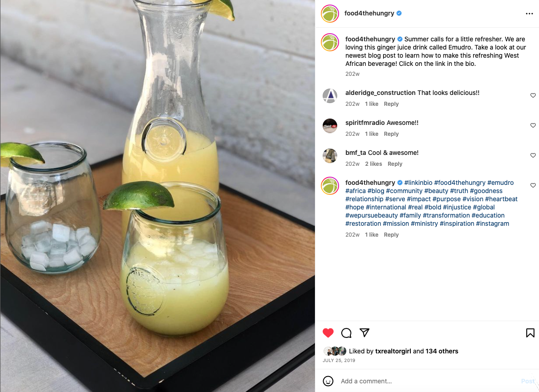
Task: Like spiritfmradio's comment heart icon
Action: click(x=533, y=125)
